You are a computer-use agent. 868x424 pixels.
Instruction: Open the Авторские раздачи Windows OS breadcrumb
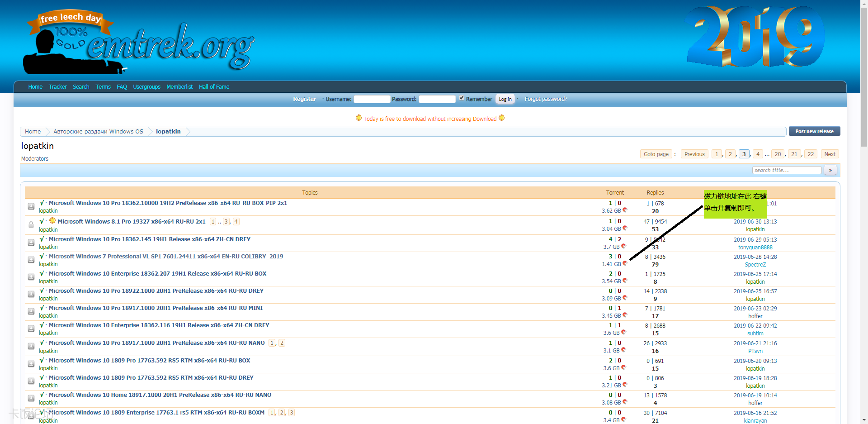click(98, 132)
